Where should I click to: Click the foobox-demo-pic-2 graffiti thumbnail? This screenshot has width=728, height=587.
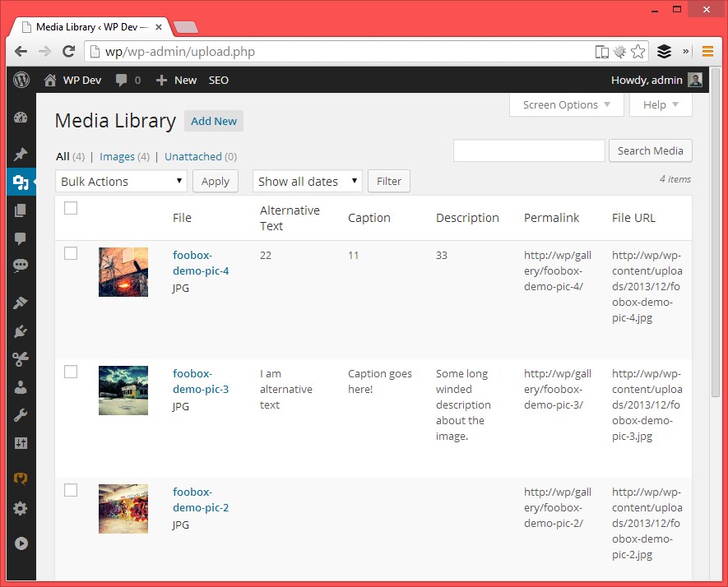(x=123, y=509)
